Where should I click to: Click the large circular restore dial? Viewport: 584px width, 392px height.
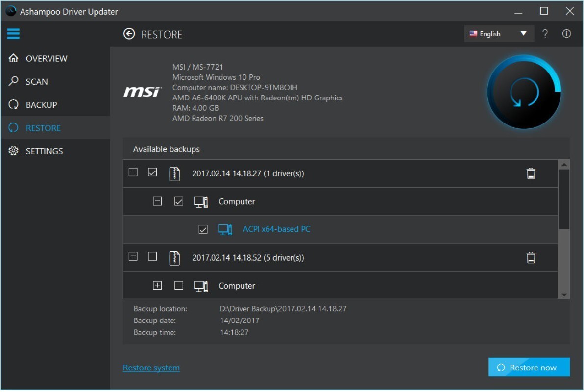tap(524, 92)
